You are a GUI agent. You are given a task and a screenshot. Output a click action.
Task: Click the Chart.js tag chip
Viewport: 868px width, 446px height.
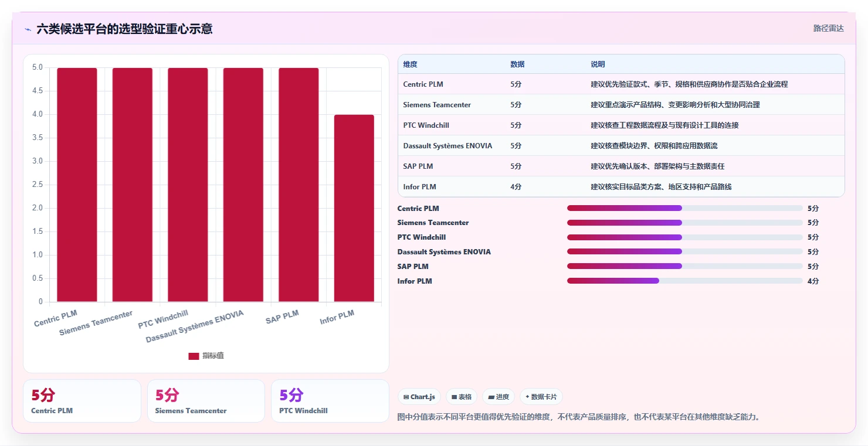coord(419,397)
